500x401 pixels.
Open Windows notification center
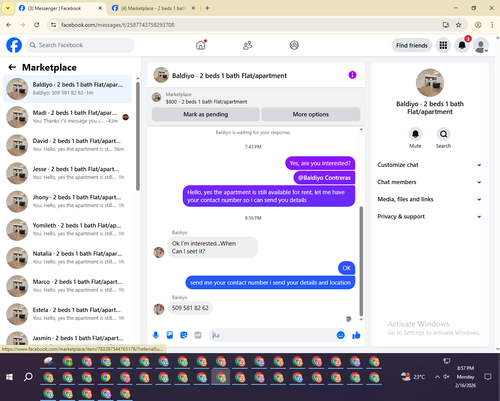(x=488, y=377)
